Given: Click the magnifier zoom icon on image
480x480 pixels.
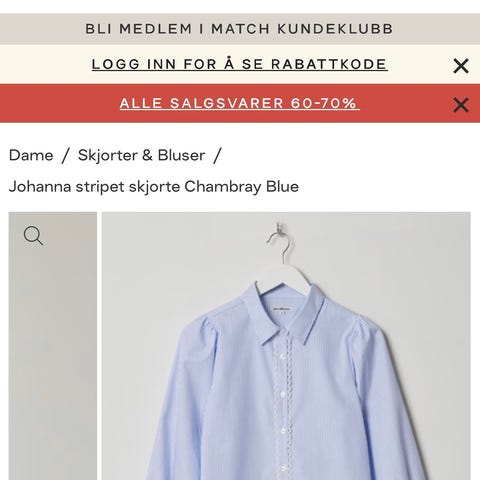Looking at the screenshot, I should click(33, 235).
